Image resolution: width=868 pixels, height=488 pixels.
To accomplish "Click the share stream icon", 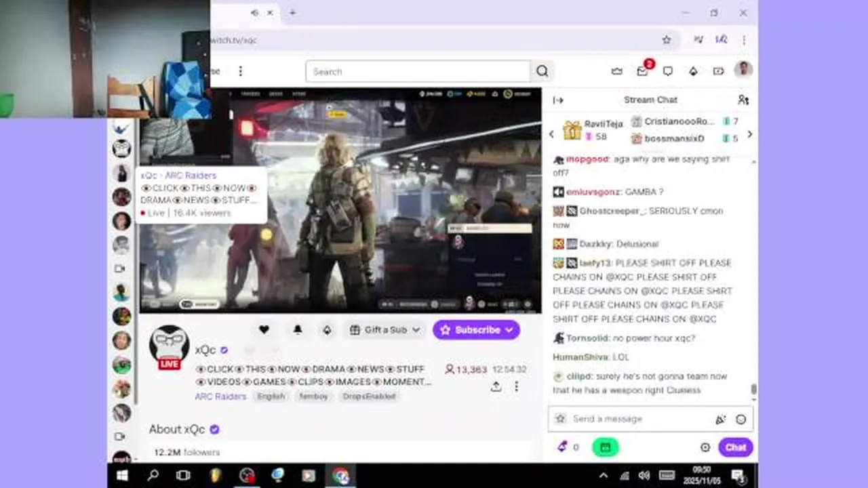I will [496, 386].
